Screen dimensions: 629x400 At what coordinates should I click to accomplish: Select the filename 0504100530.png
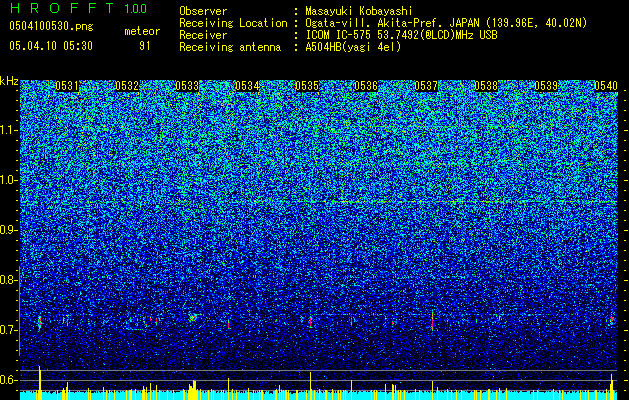(x=51, y=26)
